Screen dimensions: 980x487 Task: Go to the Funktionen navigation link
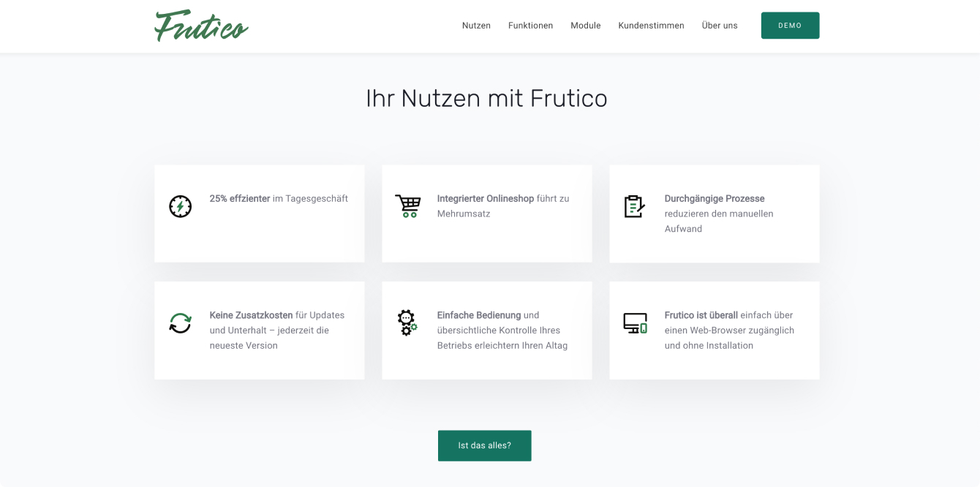[531, 26]
